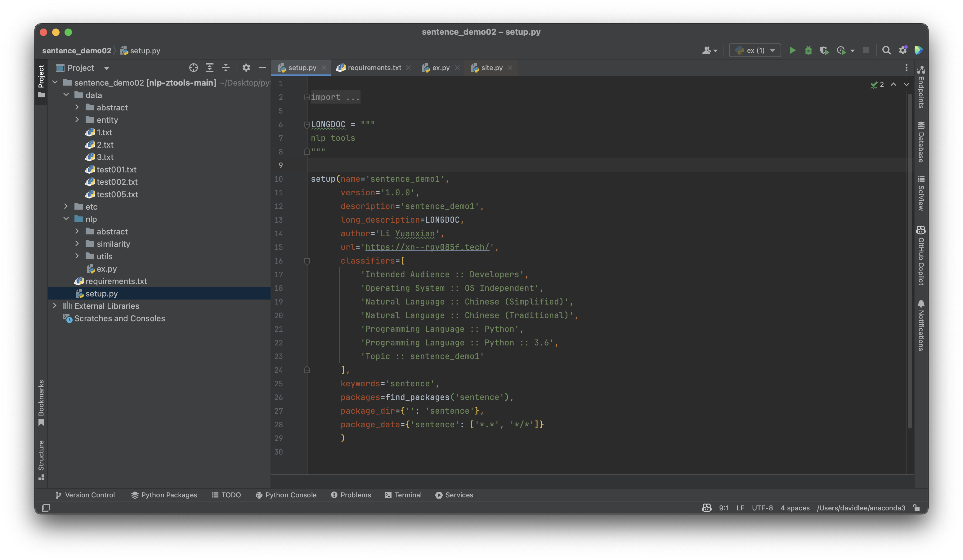Run with coverage icon
The width and height of the screenshot is (963, 560).
point(824,51)
